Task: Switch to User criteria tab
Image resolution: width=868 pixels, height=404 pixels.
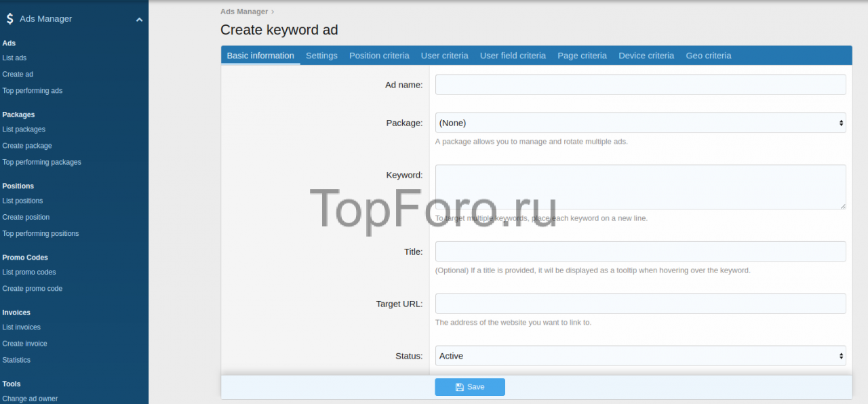Action: pos(444,56)
